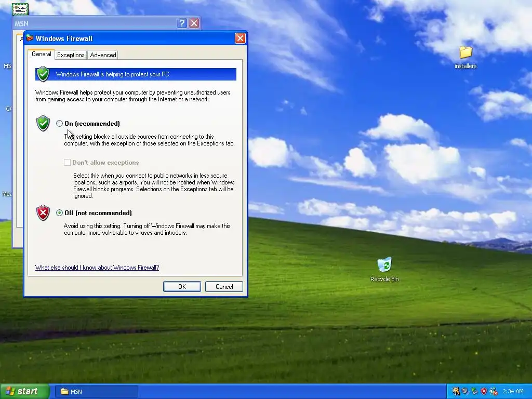Close the Windows Firewall dialog
The image size is (532, 399).
coord(240,38)
